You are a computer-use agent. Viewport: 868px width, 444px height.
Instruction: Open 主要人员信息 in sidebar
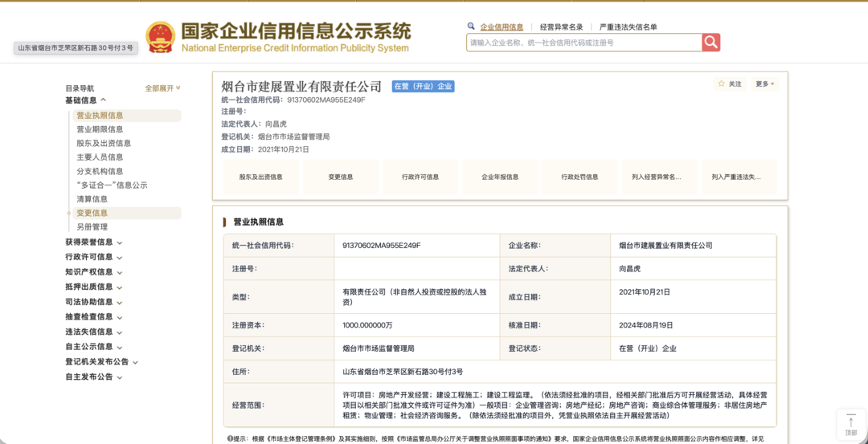[x=100, y=157]
